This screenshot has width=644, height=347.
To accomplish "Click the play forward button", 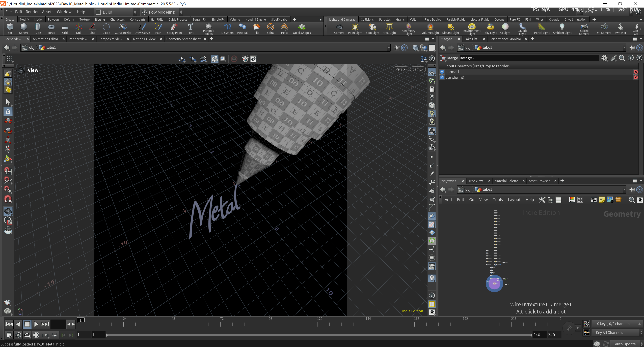I will pyautogui.click(x=36, y=324).
